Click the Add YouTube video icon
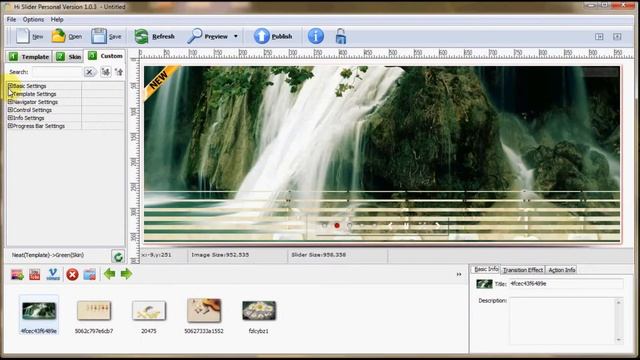Viewport: 640px width, 360px height. pos(35,274)
